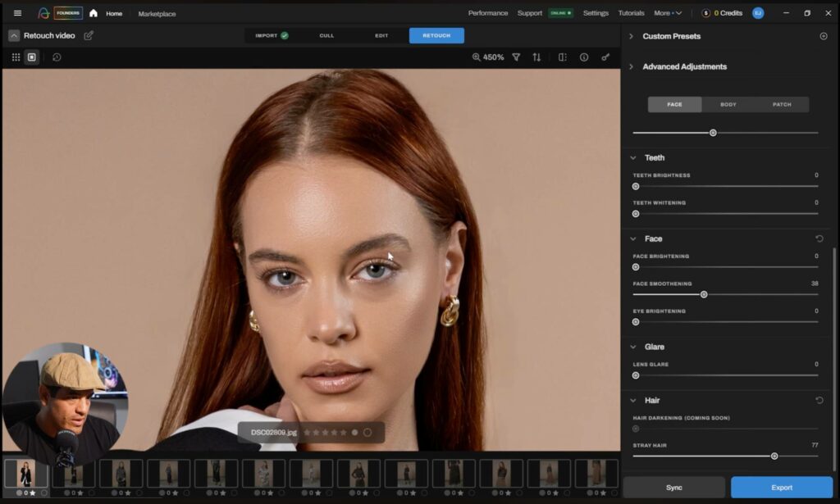Open the filter icon in the toolbar

click(517, 58)
